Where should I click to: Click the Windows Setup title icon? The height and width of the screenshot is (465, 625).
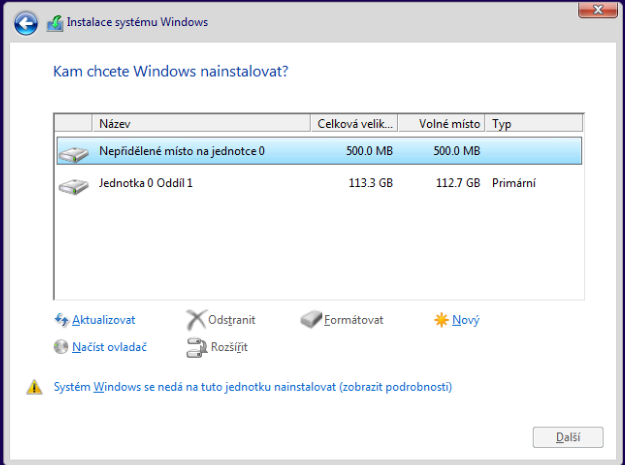pyautogui.click(x=55, y=24)
